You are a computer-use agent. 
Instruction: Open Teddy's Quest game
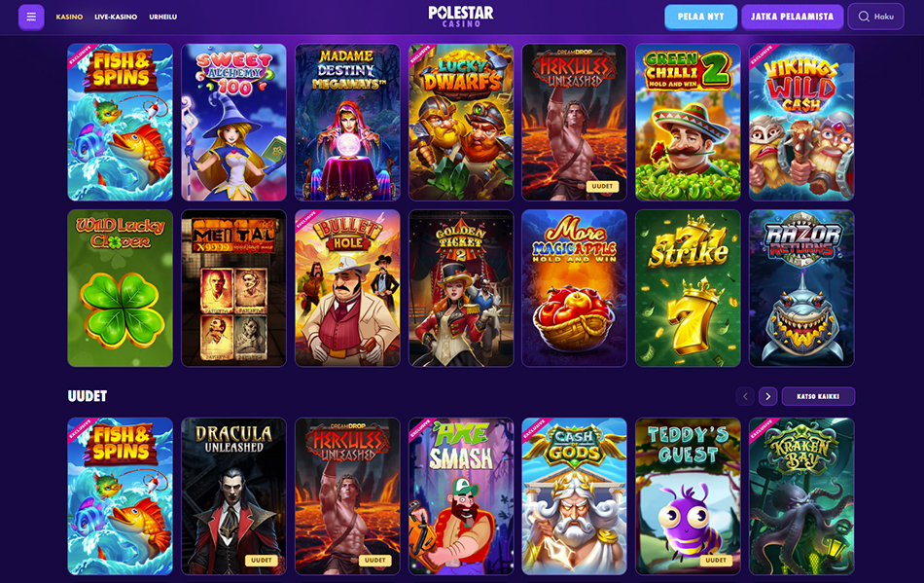[x=688, y=496]
